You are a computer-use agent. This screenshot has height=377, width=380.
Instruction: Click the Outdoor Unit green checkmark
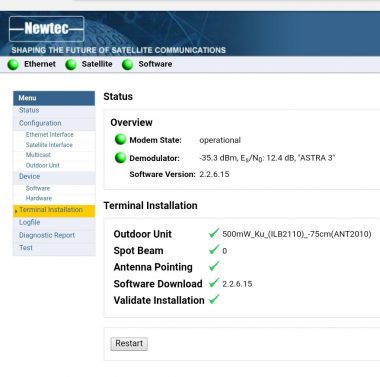point(214,233)
